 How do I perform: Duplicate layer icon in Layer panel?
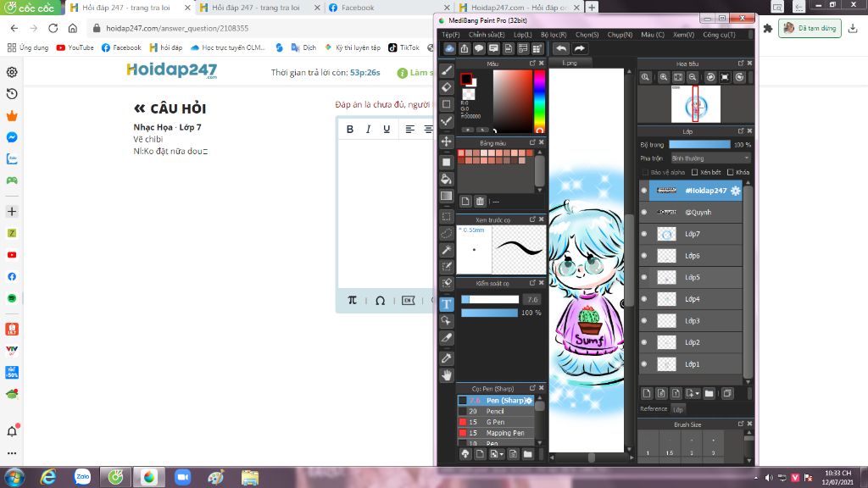(727, 393)
